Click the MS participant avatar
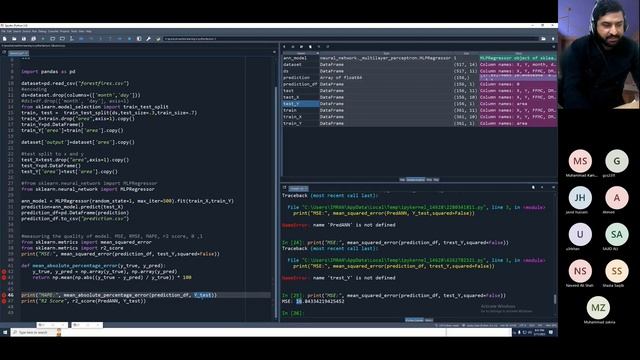The height and width of the screenshot is (360, 640). tap(580, 161)
